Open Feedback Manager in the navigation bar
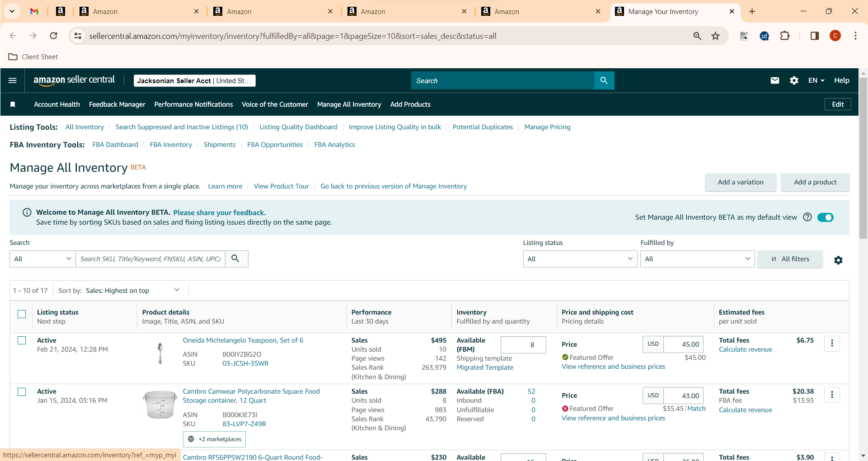The height and width of the screenshot is (461, 868). [x=117, y=104]
